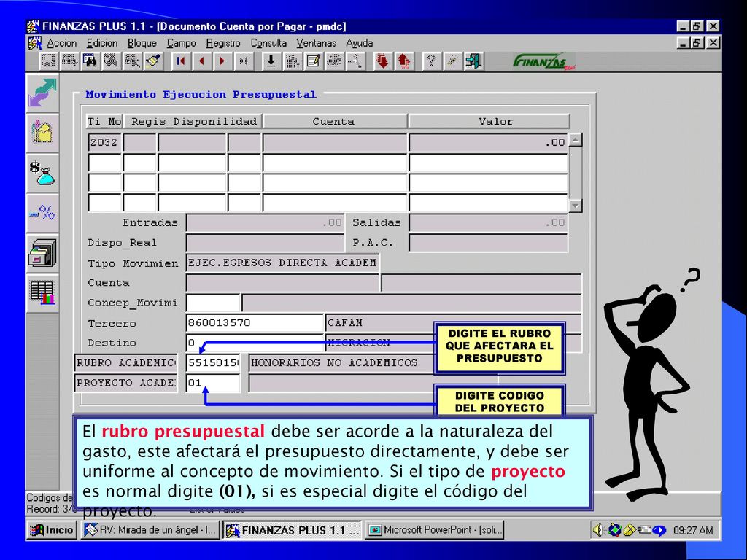Click the sidebar dollar money bag icon
The width and height of the screenshot is (747, 560).
click(x=42, y=173)
